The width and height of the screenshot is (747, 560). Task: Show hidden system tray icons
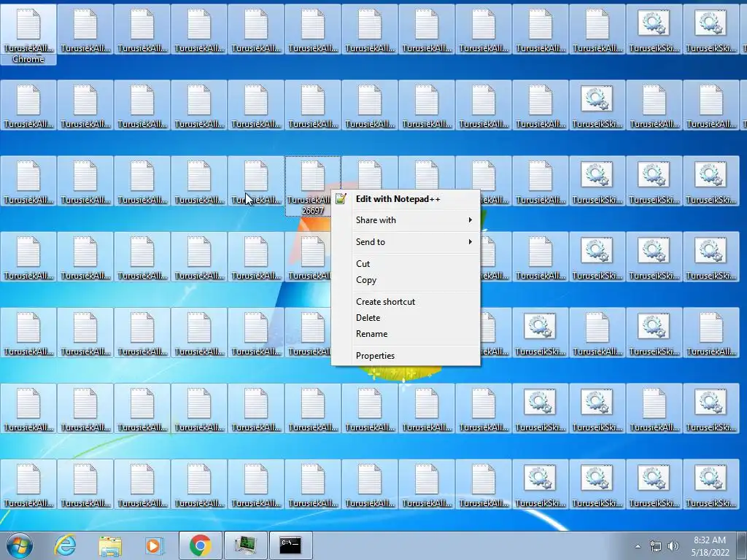point(638,546)
